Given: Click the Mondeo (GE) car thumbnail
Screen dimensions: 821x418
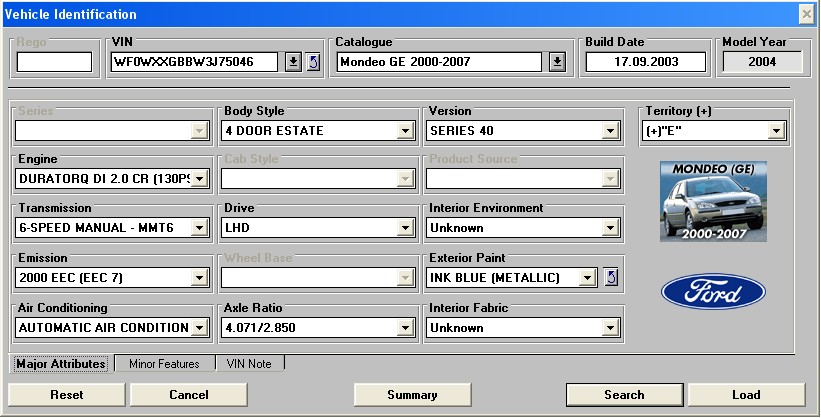Looking at the screenshot, I should (x=713, y=202).
